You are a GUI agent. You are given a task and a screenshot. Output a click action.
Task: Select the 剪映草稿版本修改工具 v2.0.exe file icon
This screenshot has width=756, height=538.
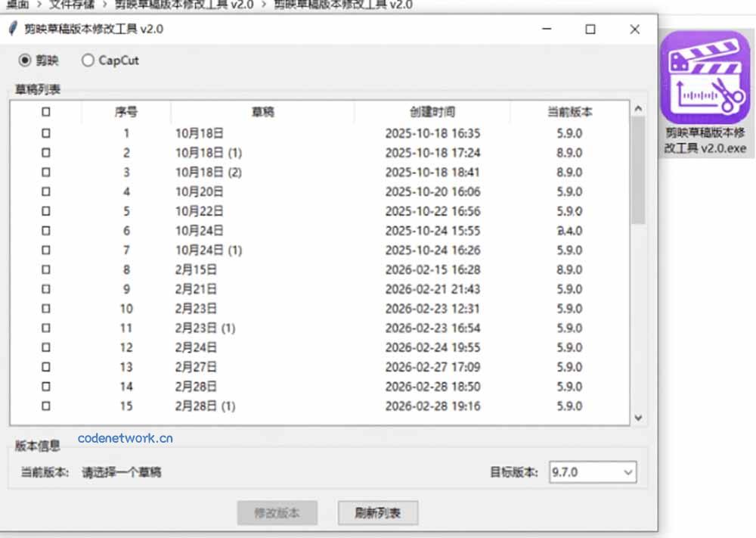pyautogui.click(x=705, y=93)
